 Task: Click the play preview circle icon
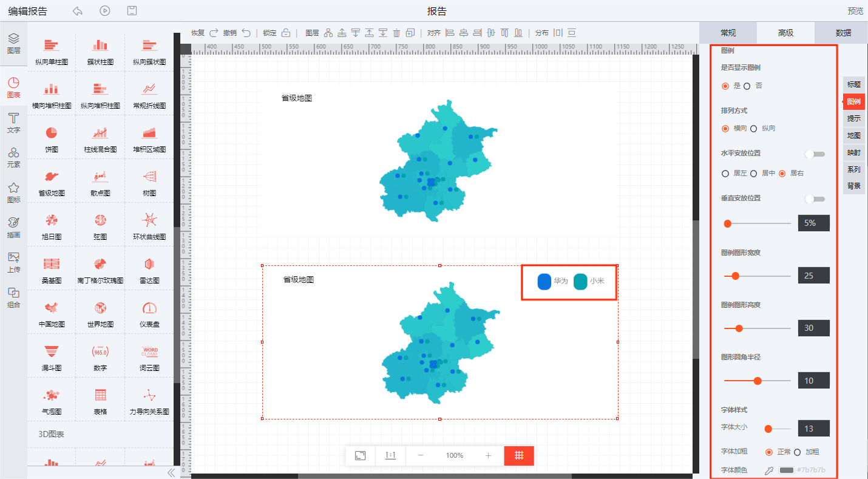pos(105,11)
